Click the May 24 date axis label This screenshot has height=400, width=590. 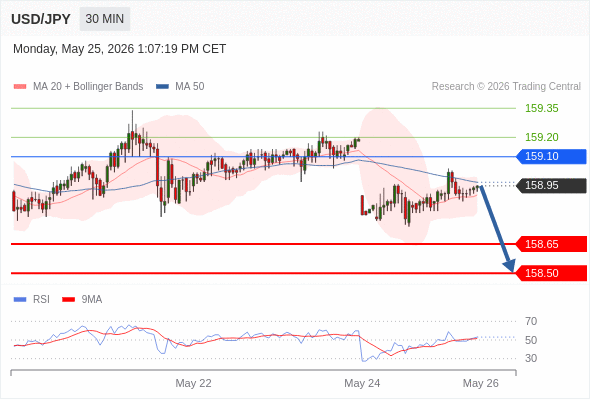[362, 383]
